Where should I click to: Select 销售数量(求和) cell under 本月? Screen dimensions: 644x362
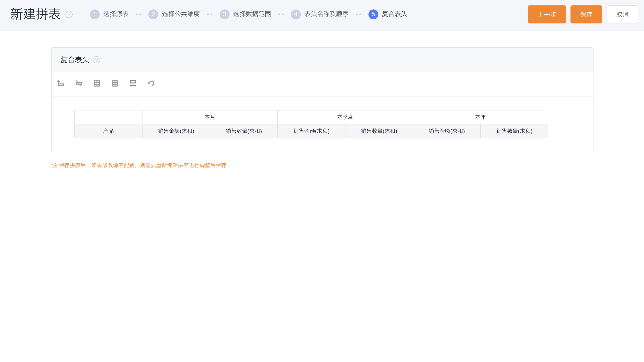pyautogui.click(x=244, y=131)
